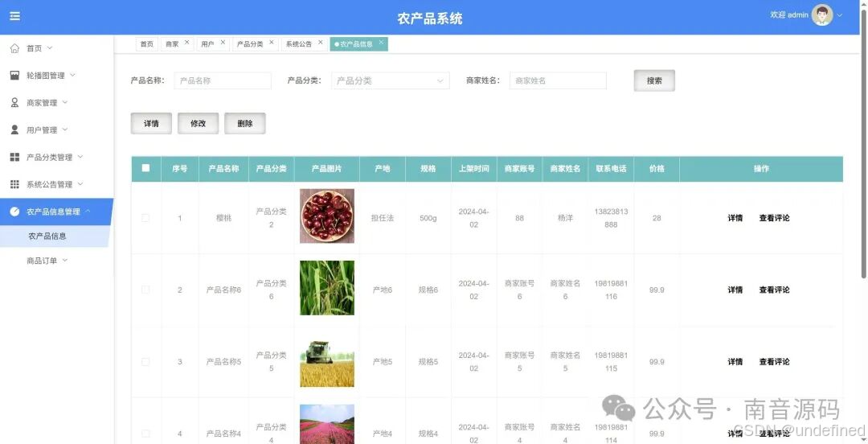Open 详情 for the 樱桃 row
868x444 pixels.
(735, 218)
